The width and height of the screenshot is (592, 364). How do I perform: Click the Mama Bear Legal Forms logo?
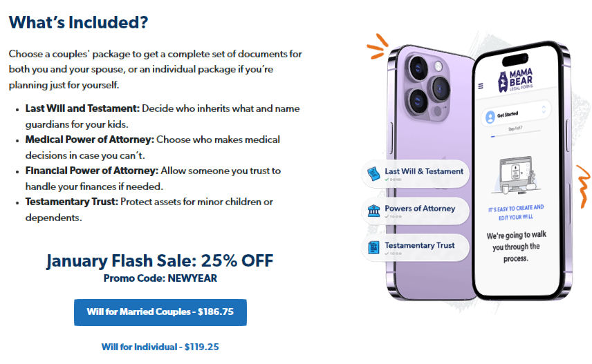click(517, 79)
